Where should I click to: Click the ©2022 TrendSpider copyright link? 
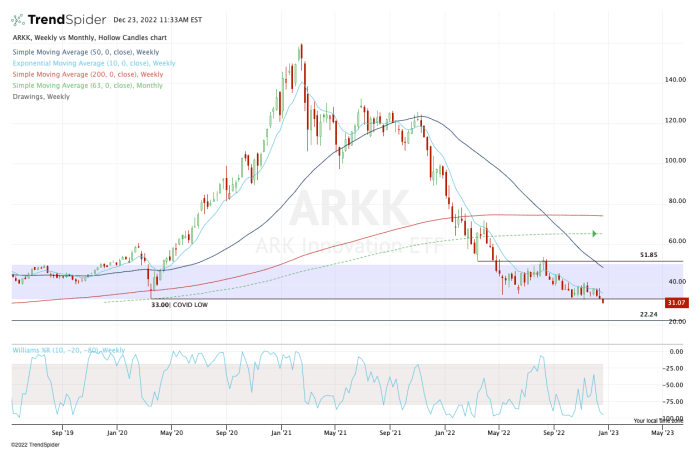[x=34, y=444]
